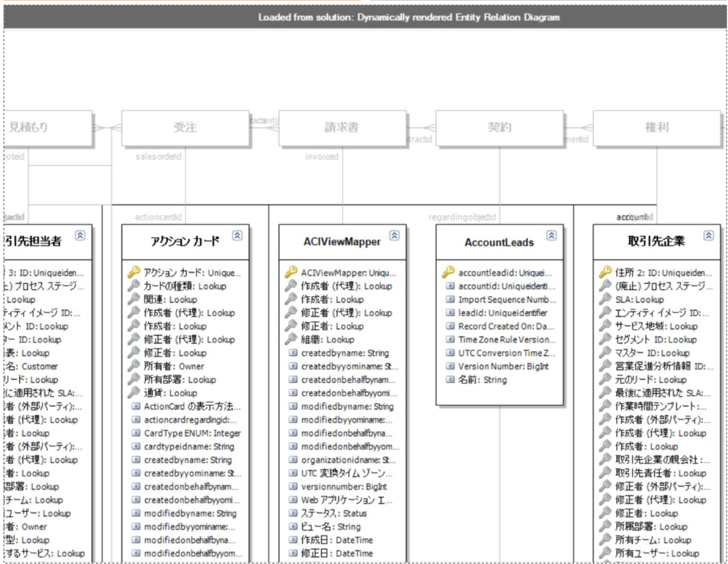Collapse the AccountLeads entity box
Image resolution: width=728 pixels, height=564 pixels.
click(x=551, y=235)
